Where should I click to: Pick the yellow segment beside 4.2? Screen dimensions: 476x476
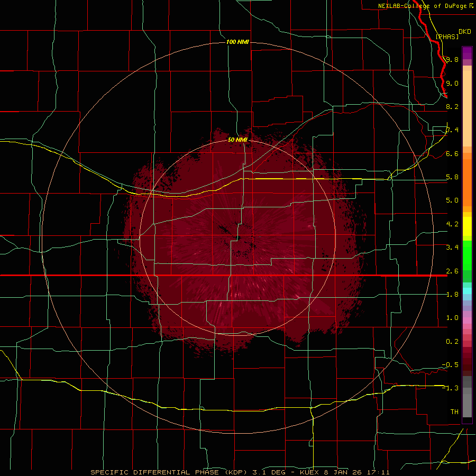467,226
